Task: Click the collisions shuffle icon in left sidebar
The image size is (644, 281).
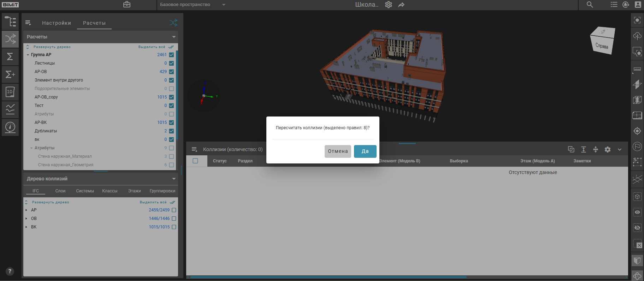Action: 10,39
